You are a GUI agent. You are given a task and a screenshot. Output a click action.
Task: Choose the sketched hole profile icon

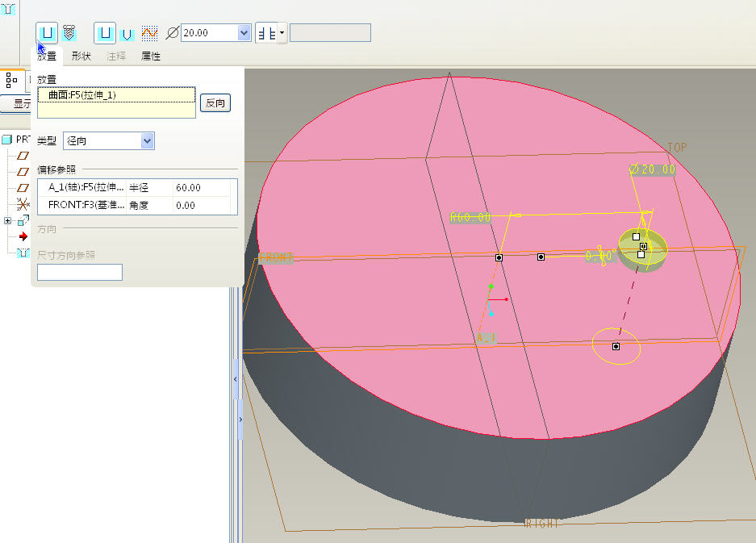(x=149, y=33)
